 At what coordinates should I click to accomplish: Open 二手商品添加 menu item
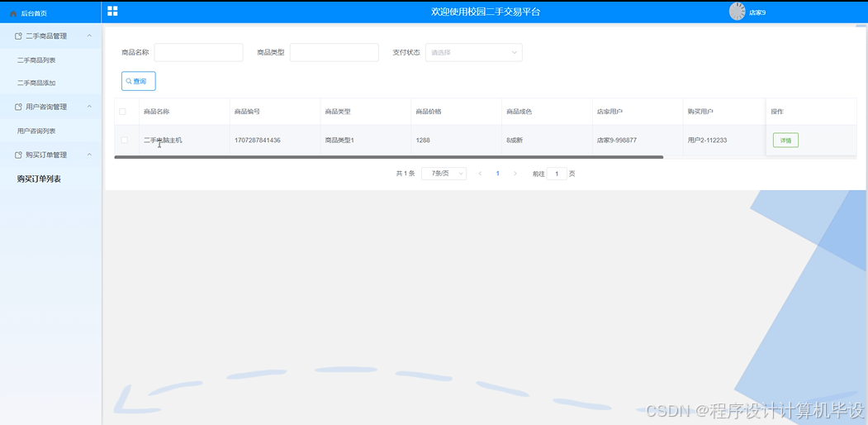coord(36,84)
